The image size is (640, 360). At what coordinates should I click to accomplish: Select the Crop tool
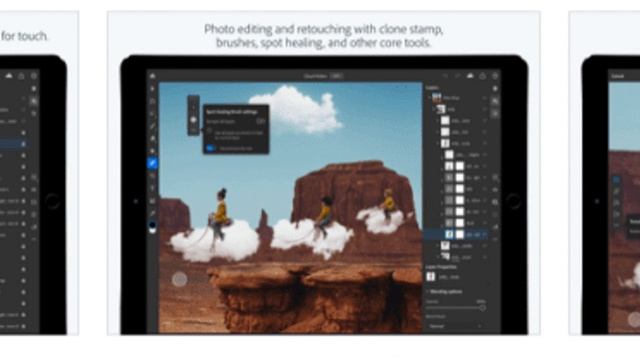click(153, 176)
